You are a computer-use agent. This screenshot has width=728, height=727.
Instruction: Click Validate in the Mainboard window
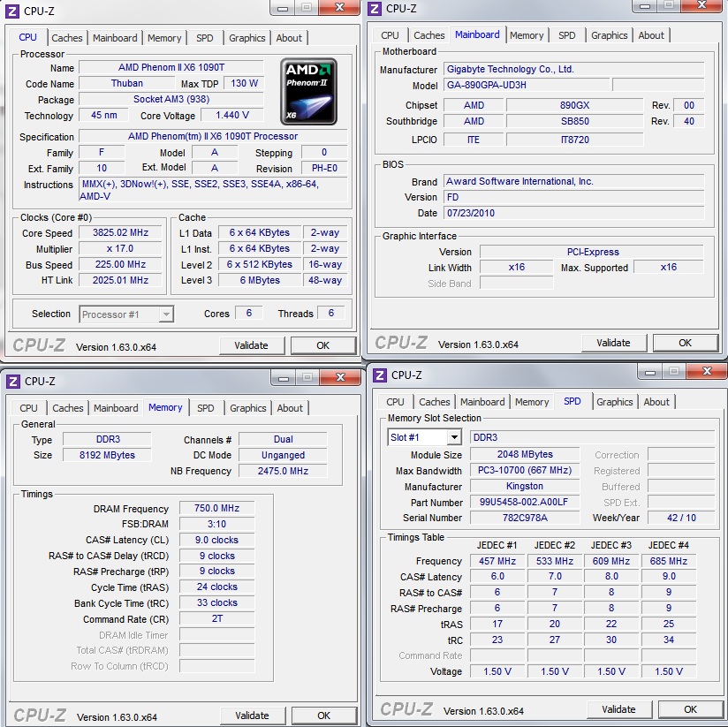point(613,343)
